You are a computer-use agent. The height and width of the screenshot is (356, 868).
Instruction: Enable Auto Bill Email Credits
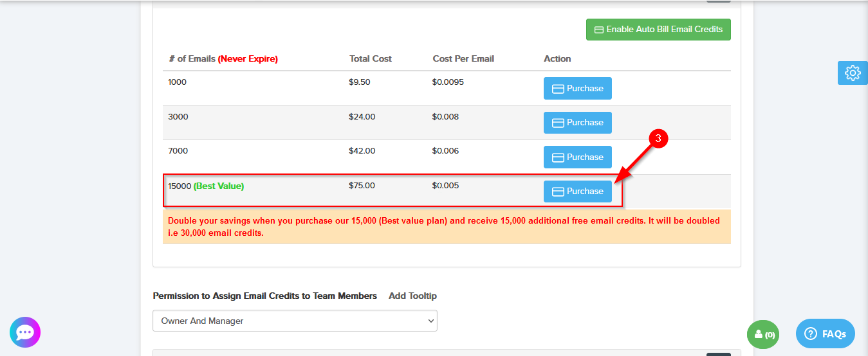coord(658,30)
